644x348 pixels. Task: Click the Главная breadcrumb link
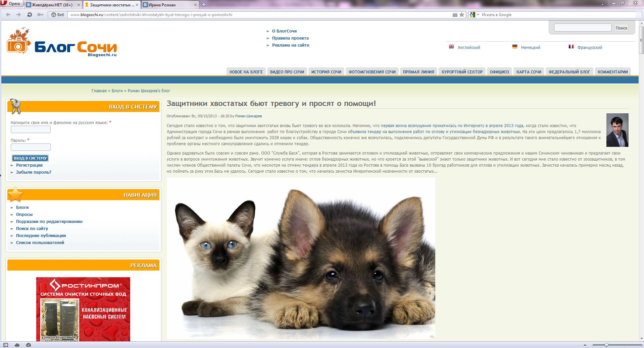[x=99, y=91]
